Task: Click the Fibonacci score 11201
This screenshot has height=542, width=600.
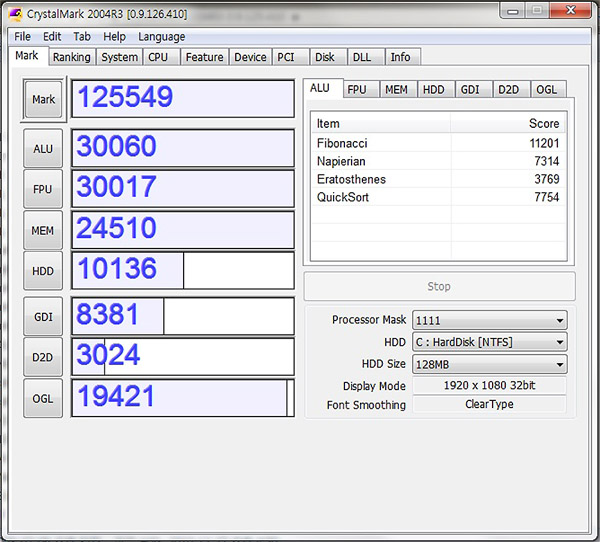Action: click(x=544, y=143)
